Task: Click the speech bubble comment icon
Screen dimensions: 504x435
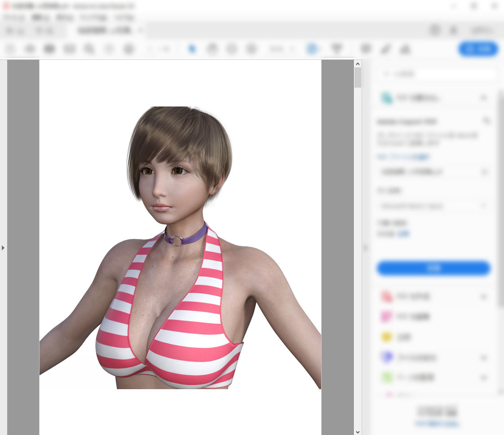Action: click(366, 49)
